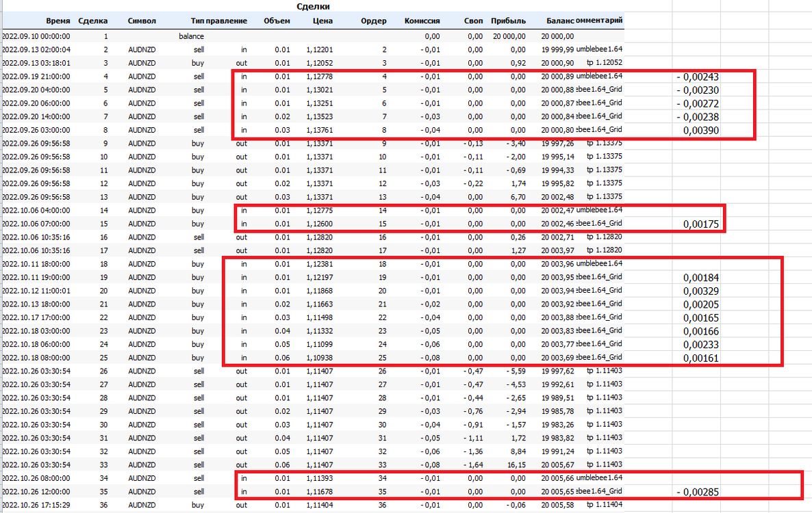This screenshot has height=513, width=812.
Task: Select comment cell tp 1.12052
Action: pyautogui.click(x=605, y=62)
